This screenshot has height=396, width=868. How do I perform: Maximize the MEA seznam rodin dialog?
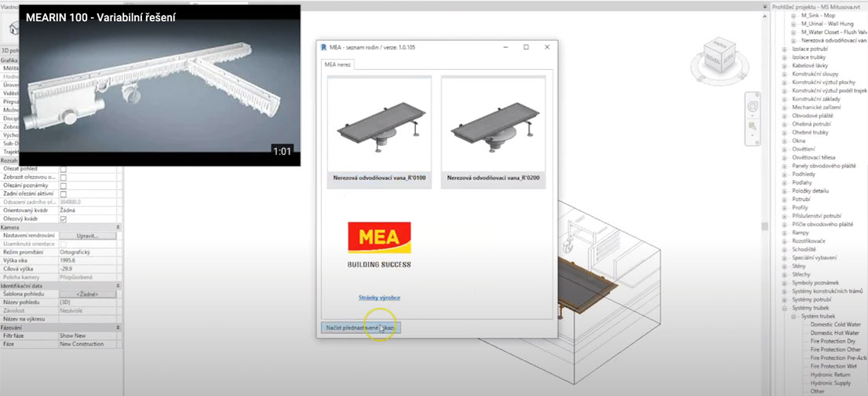coord(526,48)
